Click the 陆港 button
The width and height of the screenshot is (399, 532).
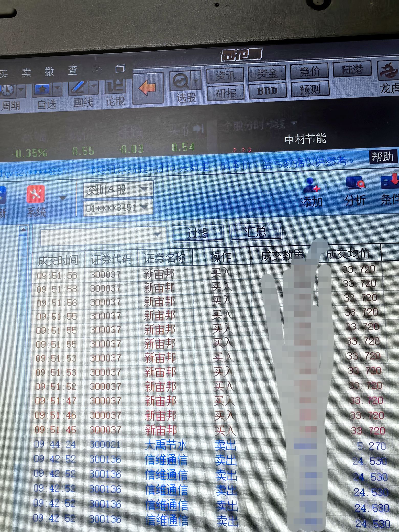click(x=352, y=69)
